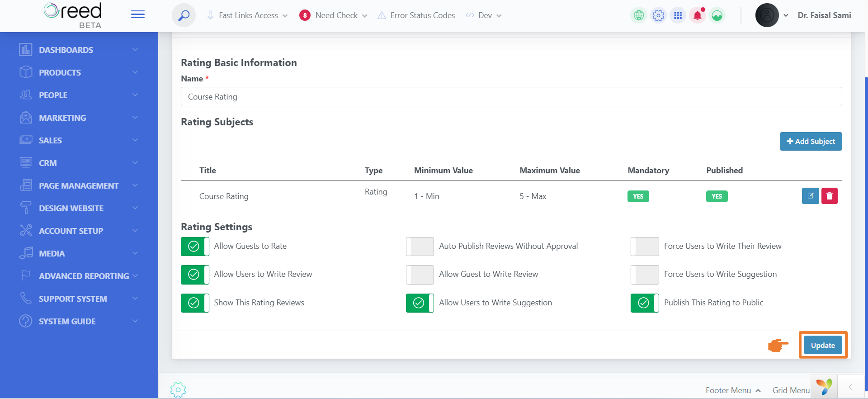Viewport: 868px width, 399px height.
Task: Open the user profile dropdown arrow
Action: click(786, 15)
